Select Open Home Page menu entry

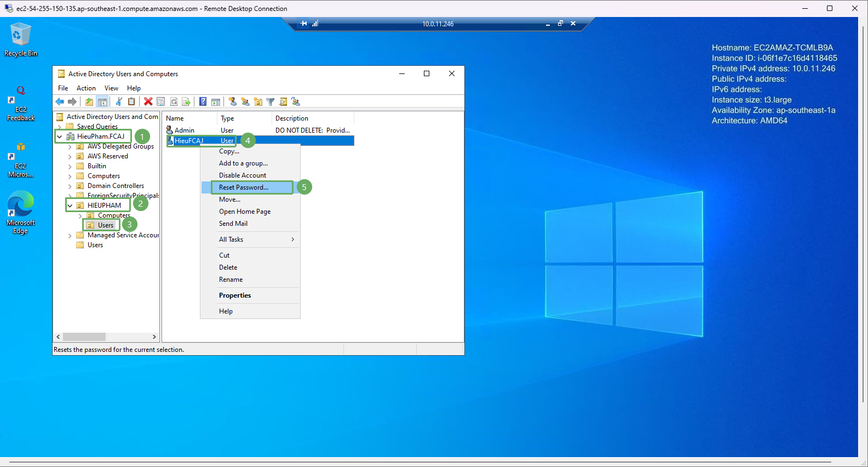[250, 212]
